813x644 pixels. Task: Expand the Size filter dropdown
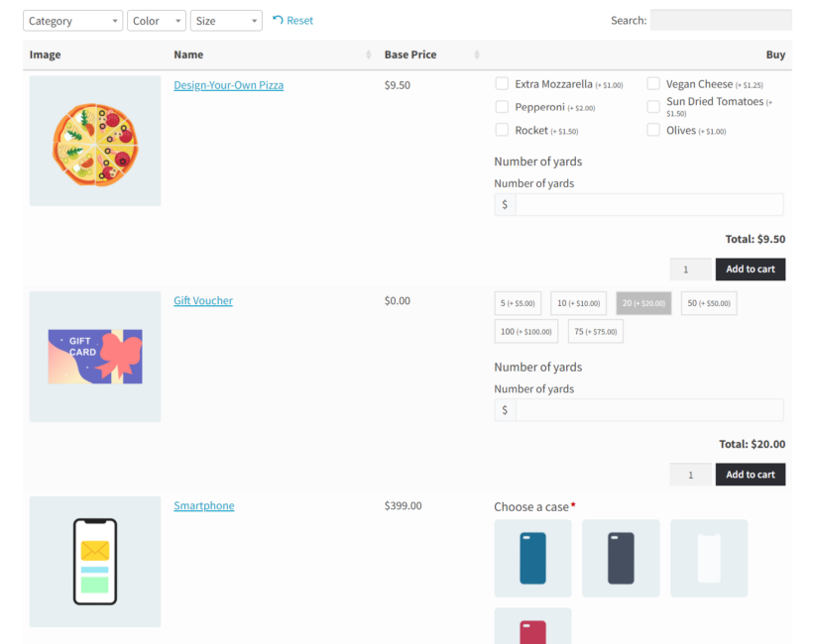pyautogui.click(x=226, y=20)
